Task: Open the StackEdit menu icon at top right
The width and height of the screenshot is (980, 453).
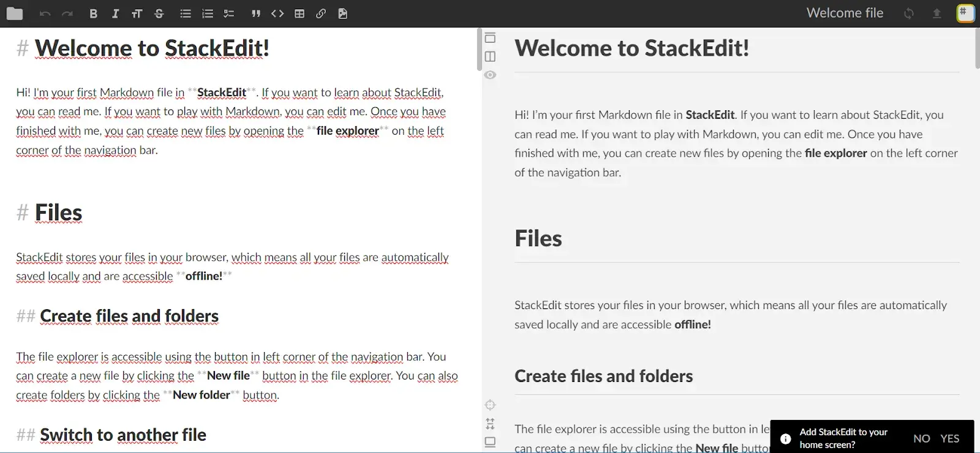Action: pos(965,13)
